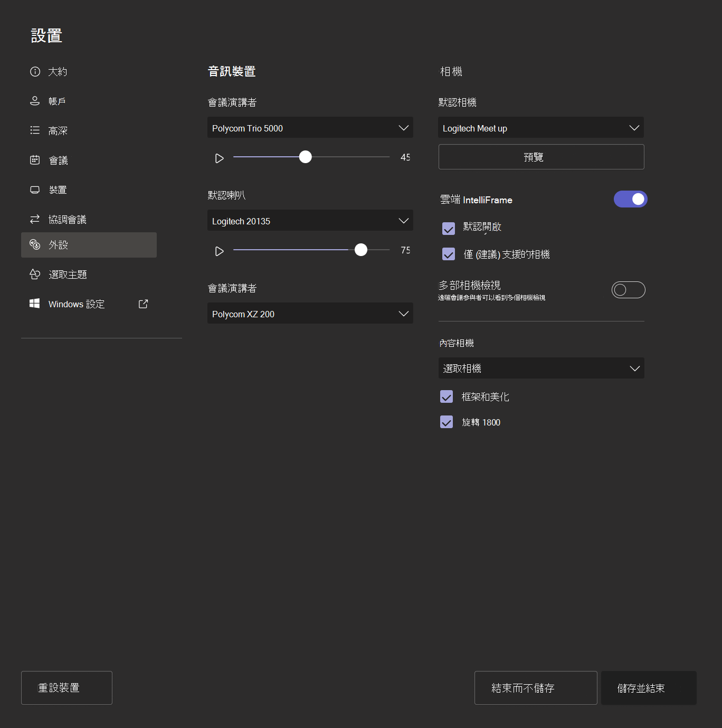Image resolution: width=722 pixels, height=728 pixels.
Task: Turn off the 雲端 IntelliFrame switch
Action: click(x=630, y=199)
